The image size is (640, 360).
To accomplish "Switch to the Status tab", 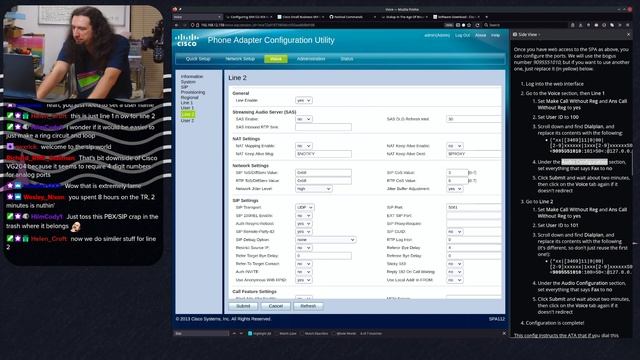I will (x=347, y=59).
